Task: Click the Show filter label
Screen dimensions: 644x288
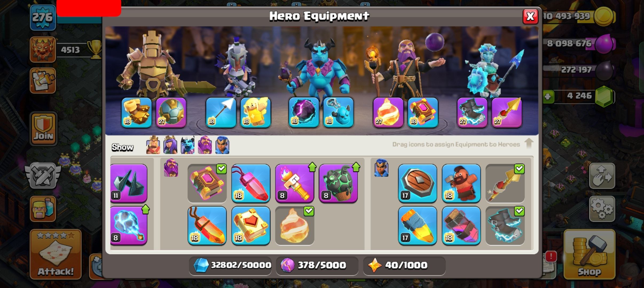Action: point(122,147)
